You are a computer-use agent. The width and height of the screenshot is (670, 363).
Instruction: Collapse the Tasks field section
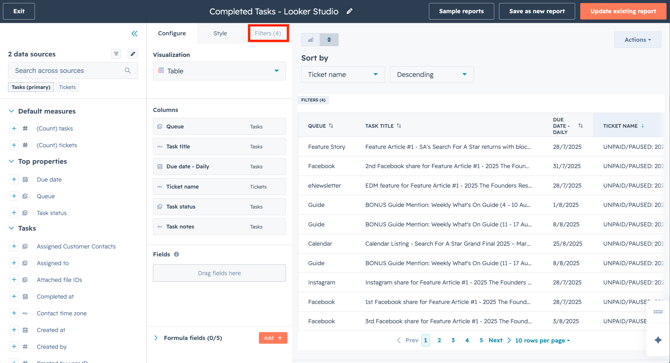point(12,228)
